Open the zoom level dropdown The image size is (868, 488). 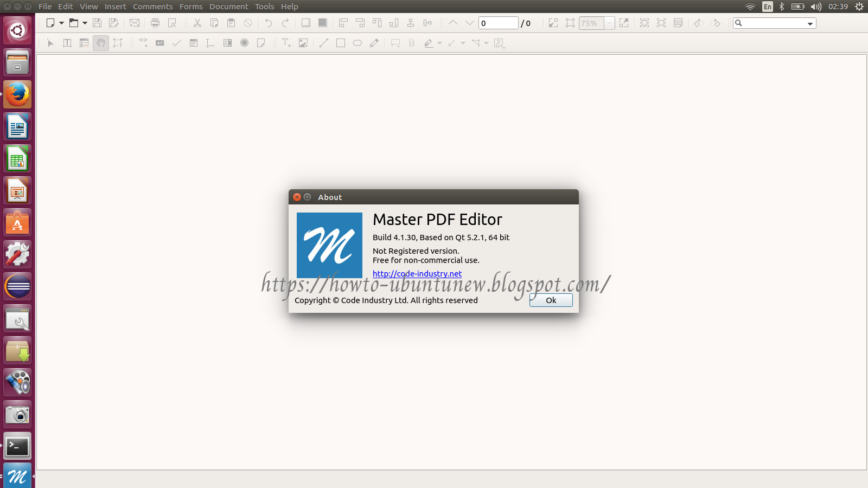point(609,23)
